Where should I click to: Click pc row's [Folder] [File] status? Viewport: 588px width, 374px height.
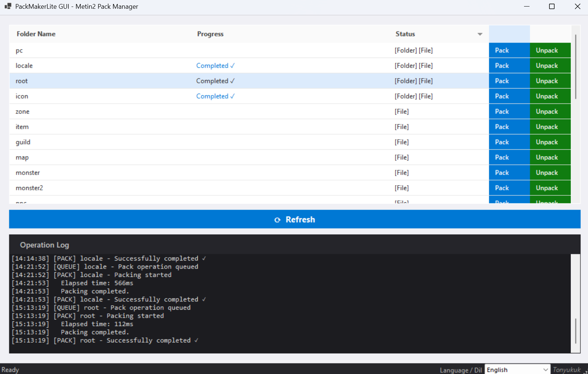tap(414, 51)
